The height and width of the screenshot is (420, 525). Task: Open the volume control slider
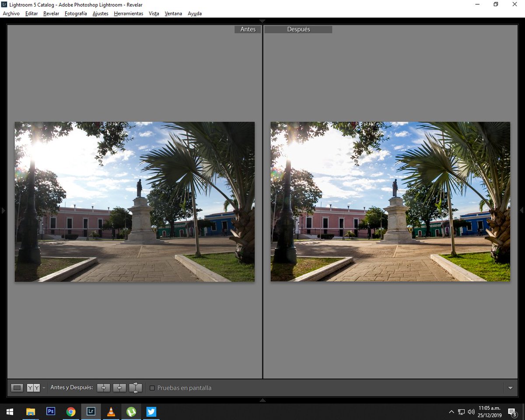471,412
